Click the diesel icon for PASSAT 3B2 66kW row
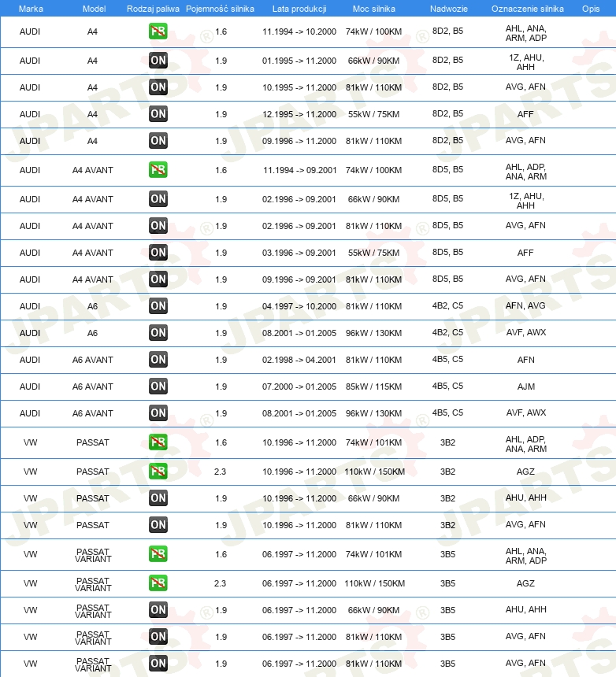Image resolution: width=616 pixels, height=677 pixels. click(x=158, y=498)
